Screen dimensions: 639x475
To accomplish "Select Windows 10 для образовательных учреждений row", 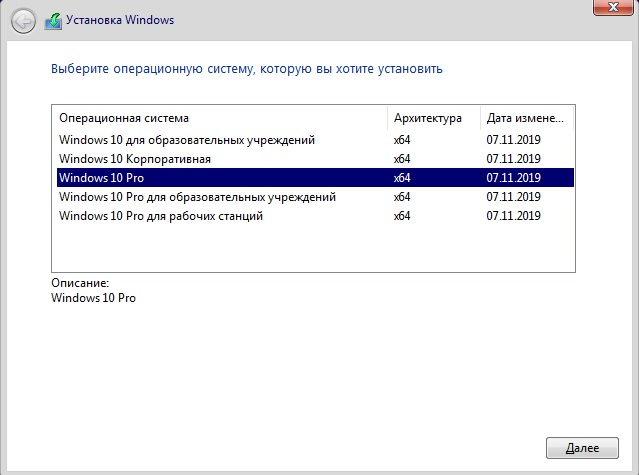I will pos(315,140).
